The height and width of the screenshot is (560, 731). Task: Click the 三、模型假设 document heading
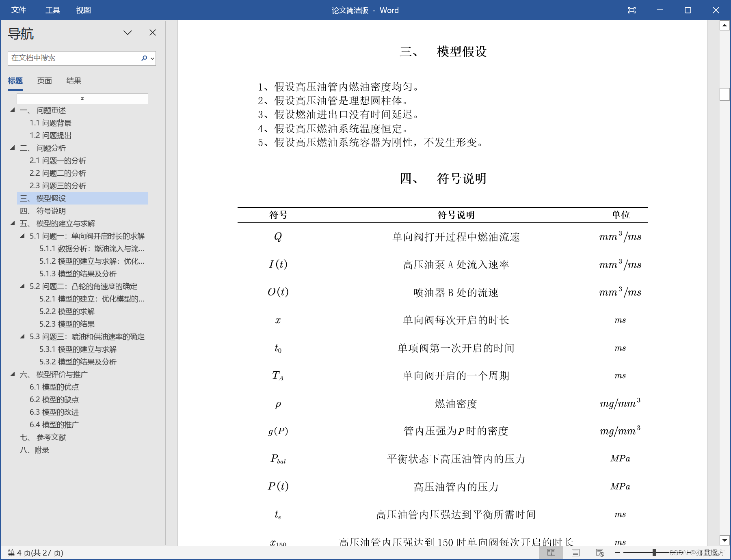pyautogui.click(x=443, y=52)
